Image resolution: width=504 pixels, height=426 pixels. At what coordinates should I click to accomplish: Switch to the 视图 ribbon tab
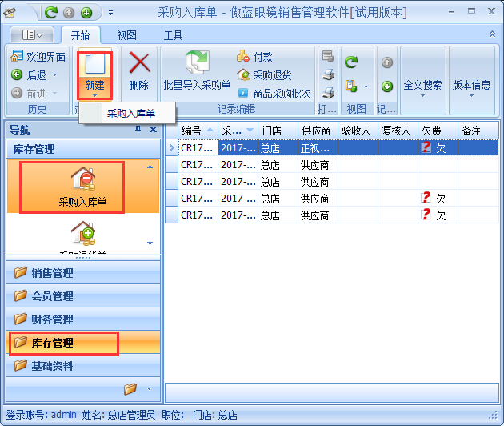pyautogui.click(x=126, y=35)
